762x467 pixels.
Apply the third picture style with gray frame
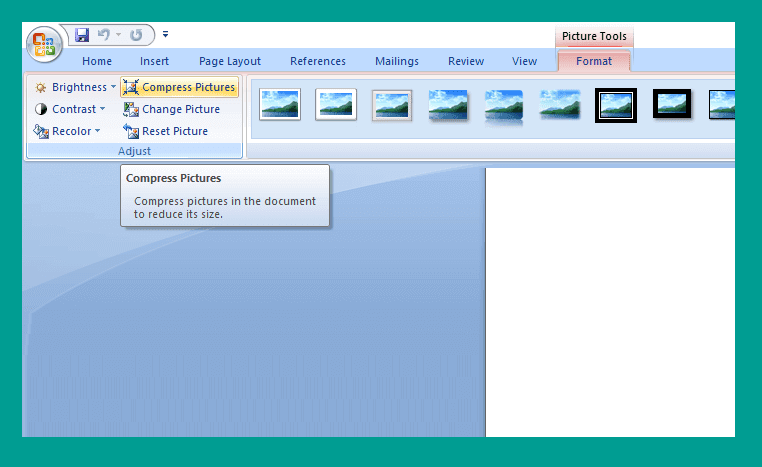pyautogui.click(x=392, y=105)
